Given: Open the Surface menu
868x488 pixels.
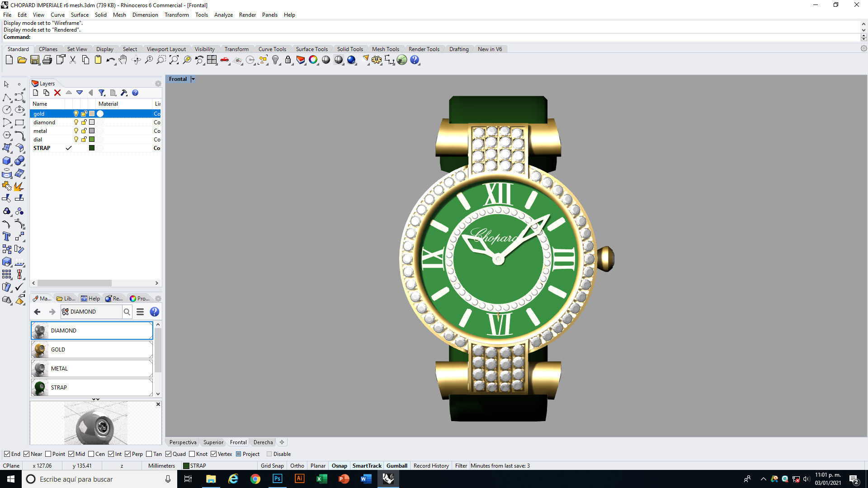Looking at the screenshot, I should pos(80,15).
